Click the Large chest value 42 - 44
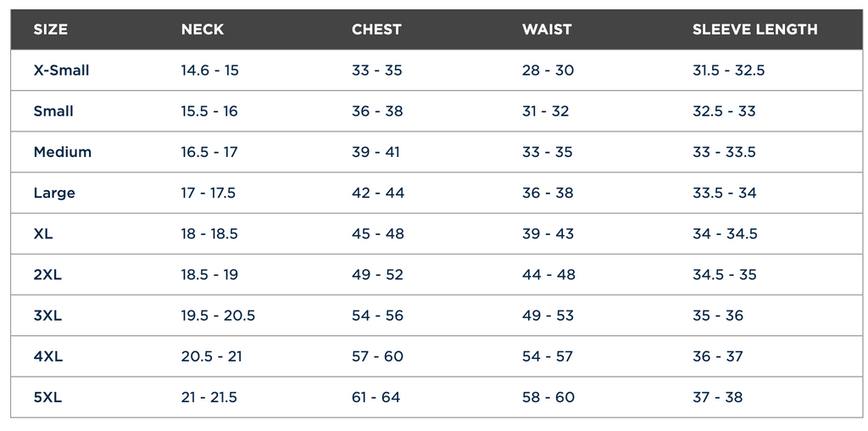The image size is (868, 431). (378, 193)
